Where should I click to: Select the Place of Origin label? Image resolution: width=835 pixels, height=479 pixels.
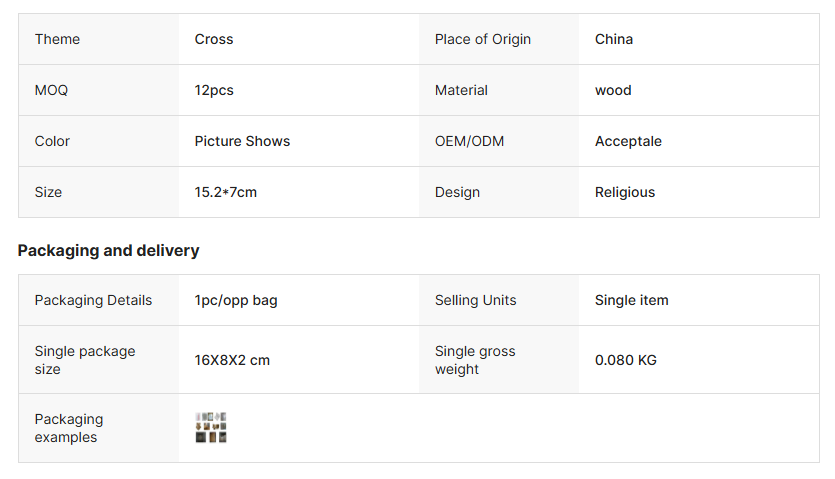[482, 39]
